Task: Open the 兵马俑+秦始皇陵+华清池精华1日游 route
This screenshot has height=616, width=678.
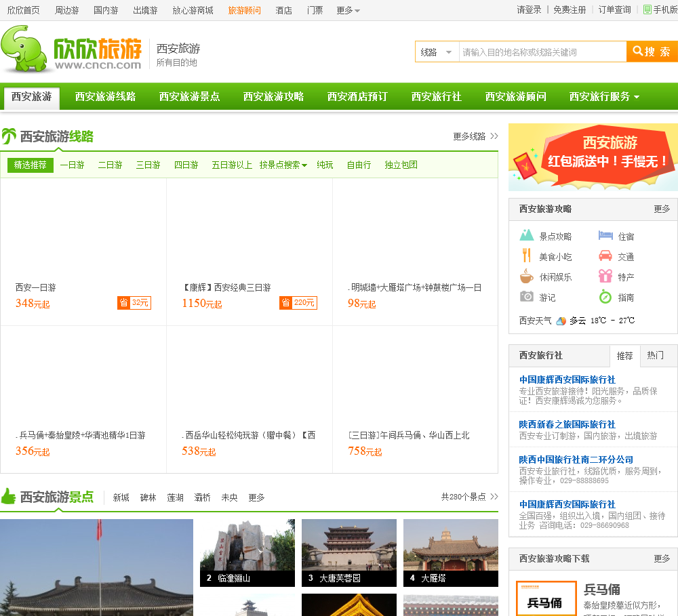Action: [81, 435]
